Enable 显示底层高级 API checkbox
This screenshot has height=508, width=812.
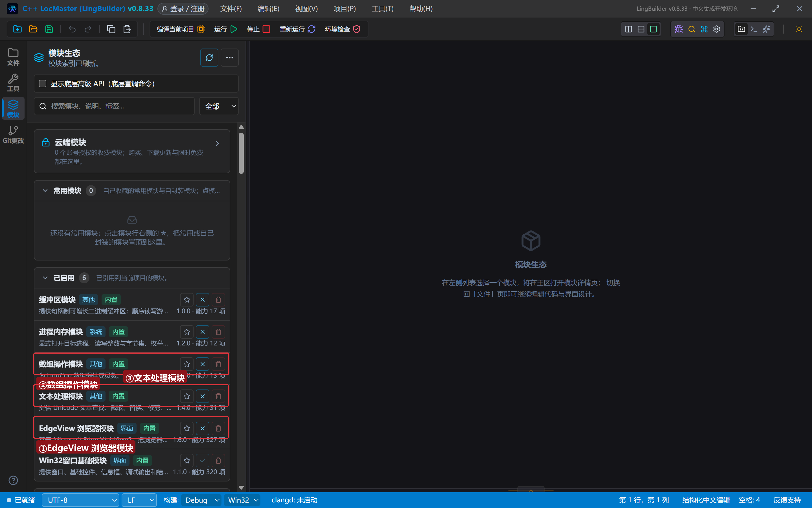pos(43,84)
